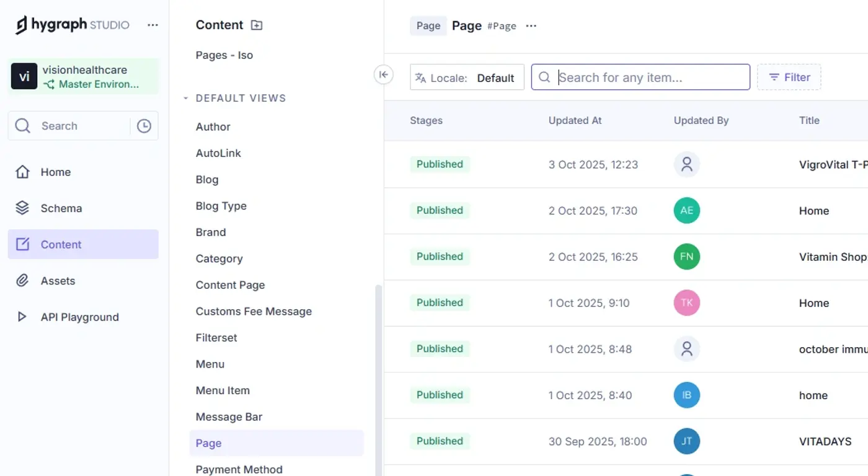868x476 pixels.
Task: Click the AE user avatar
Action: (x=687, y=211)
